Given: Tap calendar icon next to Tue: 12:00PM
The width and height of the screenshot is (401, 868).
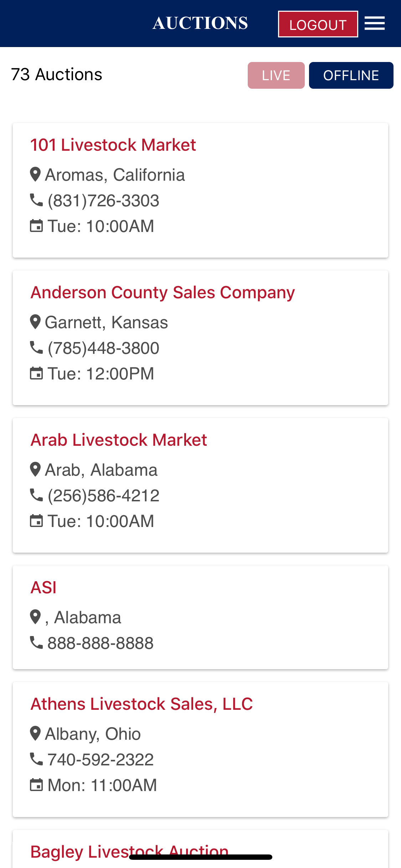Looking at the screenshot, I should 36,373.
